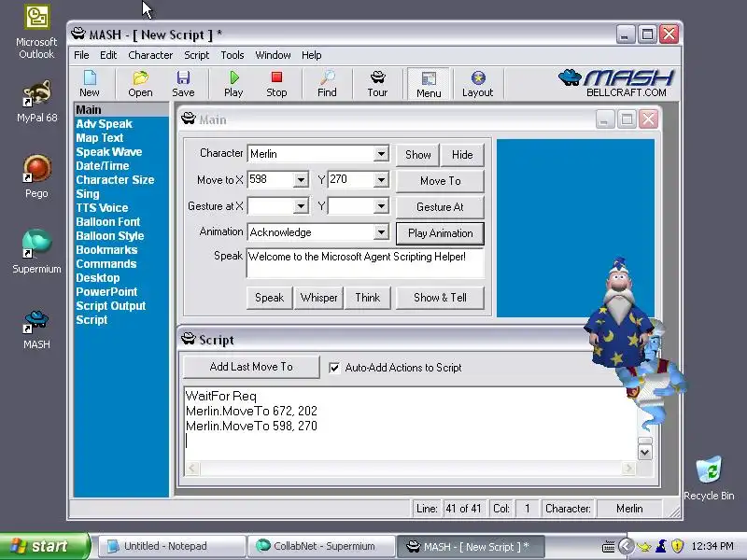Play the script via Play icon
747x560 pixels.
[x=233, y=84]
